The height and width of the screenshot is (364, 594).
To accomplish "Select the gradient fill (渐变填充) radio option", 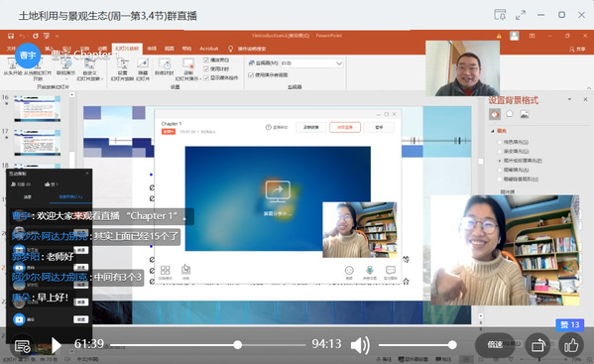I will pos(500,151).
